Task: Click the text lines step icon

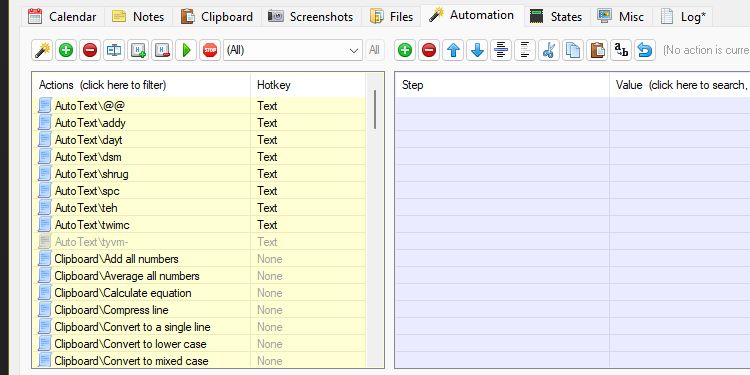Action: pyautogui.click(x=525, y=50)
